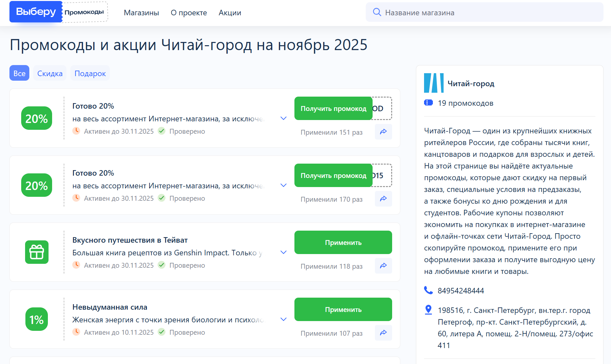Open the Акции page

tap(230, 13)
